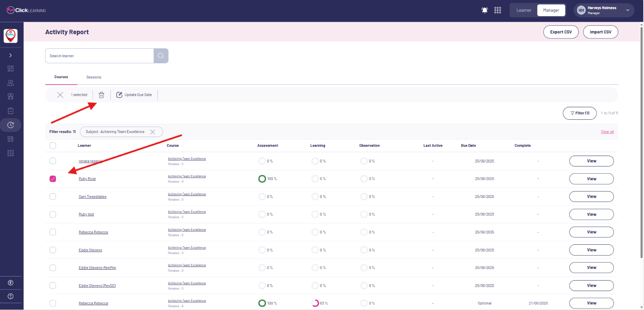Open the dashboard icon in sidebar
This screenshot has height=310, width=644.
10,69
